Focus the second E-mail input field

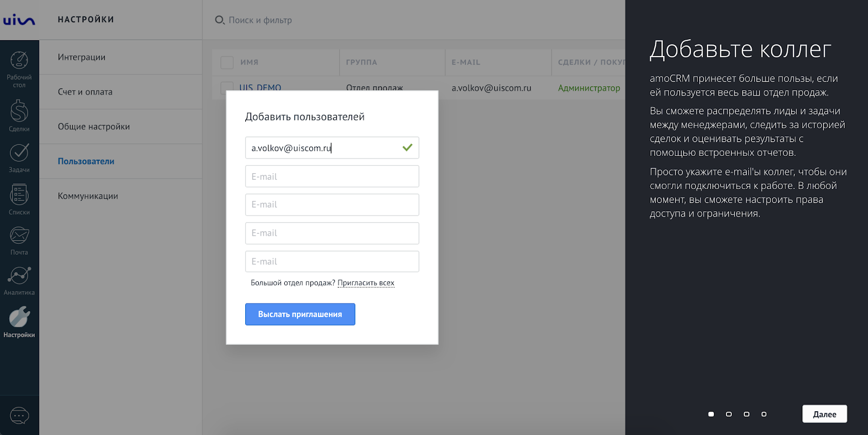332,176
